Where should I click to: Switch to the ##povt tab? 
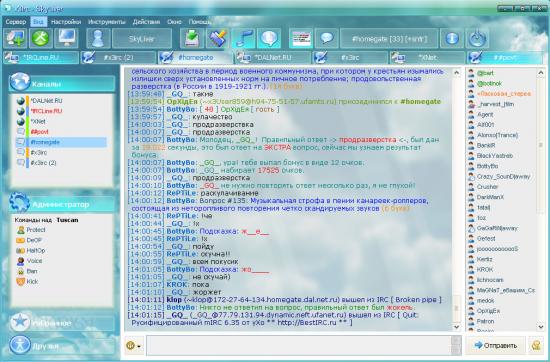tap(505, 58)
